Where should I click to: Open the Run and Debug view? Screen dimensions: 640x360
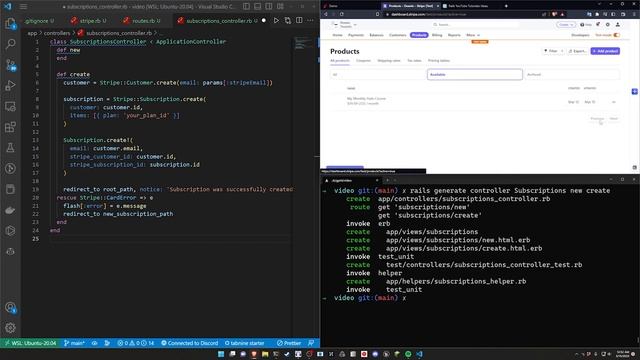point(11,85)
